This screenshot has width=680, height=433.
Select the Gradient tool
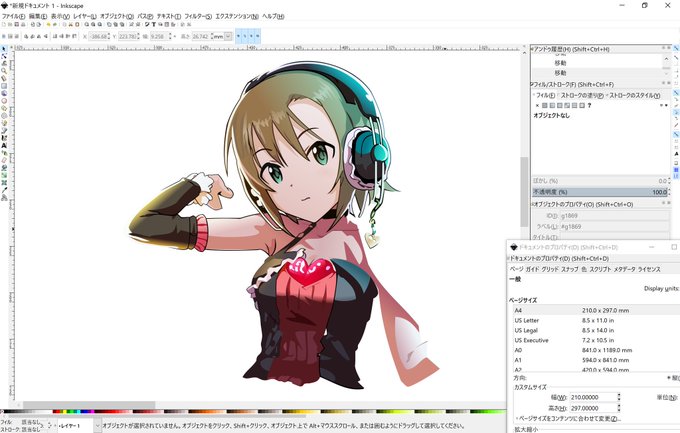(x=4, y=175)
